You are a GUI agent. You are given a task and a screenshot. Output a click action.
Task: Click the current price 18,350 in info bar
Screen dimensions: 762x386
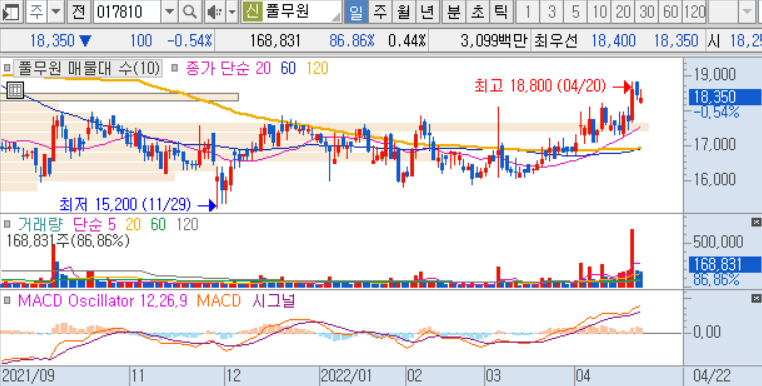52,41
